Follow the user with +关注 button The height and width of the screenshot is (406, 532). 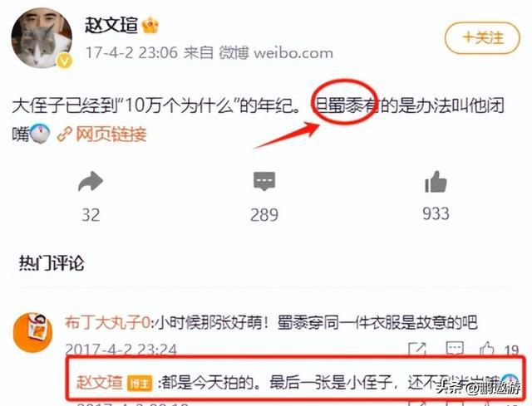click(482, 38)
